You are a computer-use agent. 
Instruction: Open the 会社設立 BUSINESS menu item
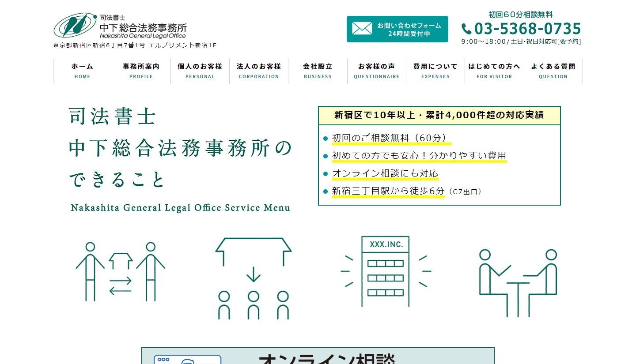(318, 71)
